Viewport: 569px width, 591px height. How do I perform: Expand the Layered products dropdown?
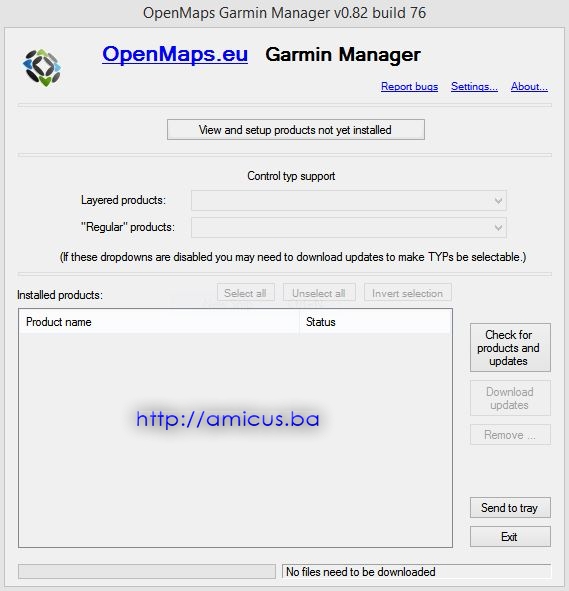[349, 200]
